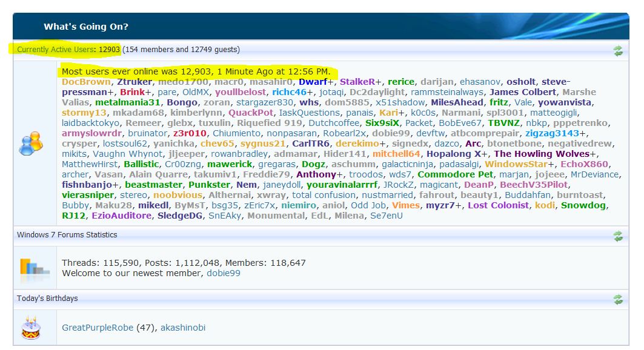This screenshot has height=350, width=644.
Task: Open Kari's profile
Action: 388,113
